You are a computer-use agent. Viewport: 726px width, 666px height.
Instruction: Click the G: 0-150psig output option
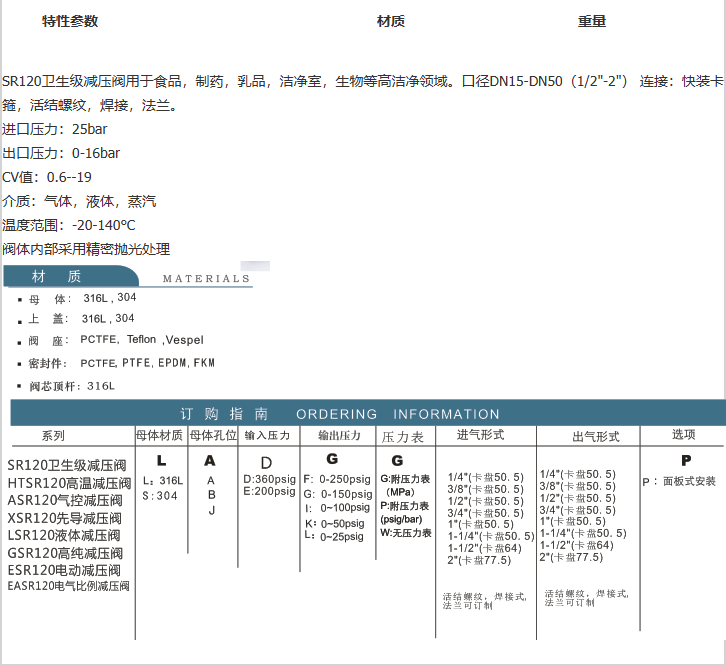[x=338, y=494]
